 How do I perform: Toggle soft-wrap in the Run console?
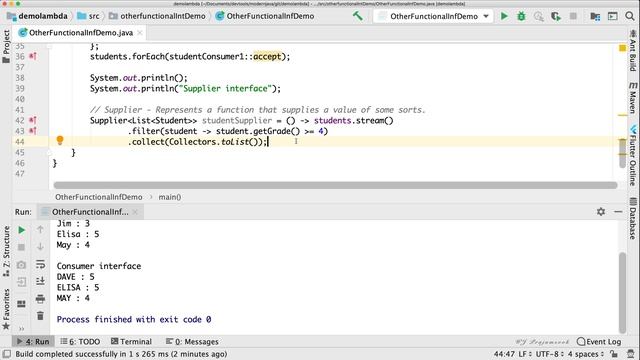tap(40, 264)
